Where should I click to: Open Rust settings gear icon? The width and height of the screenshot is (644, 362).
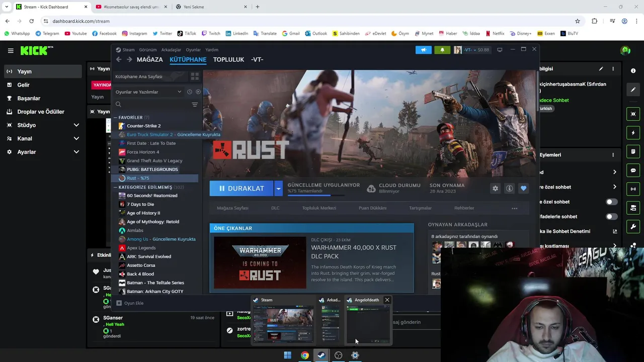[x=495, y=188]
